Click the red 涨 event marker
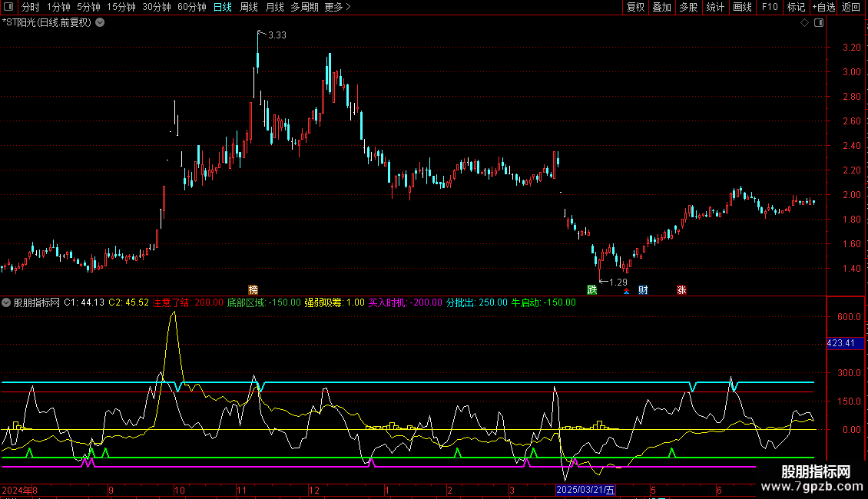This screenshot has width=868, height=499. pos(681,290)
